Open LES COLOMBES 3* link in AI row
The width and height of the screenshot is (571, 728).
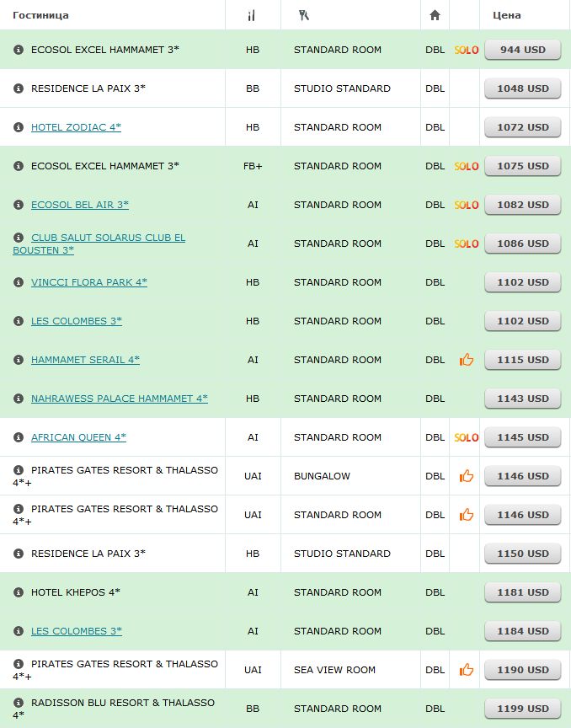(x=77, y=631)
